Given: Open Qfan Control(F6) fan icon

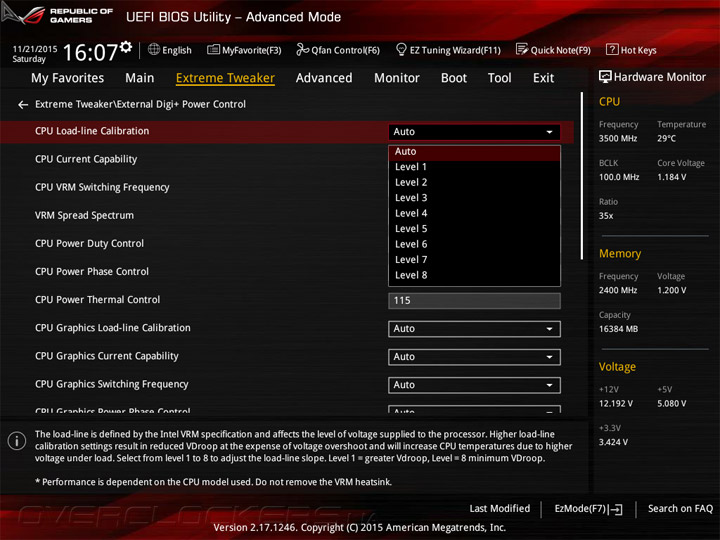Looking at the screenshot, I should tap(302, 50).
